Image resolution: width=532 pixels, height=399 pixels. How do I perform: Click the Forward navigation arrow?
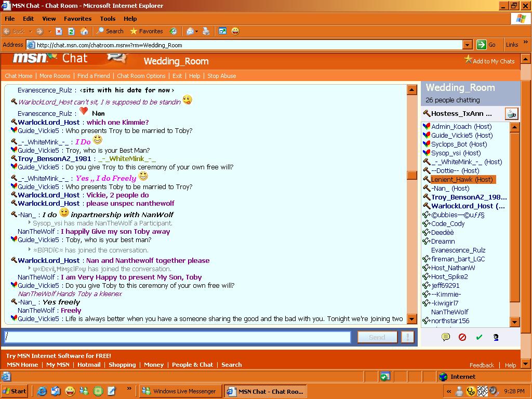[x=39, y=31]
